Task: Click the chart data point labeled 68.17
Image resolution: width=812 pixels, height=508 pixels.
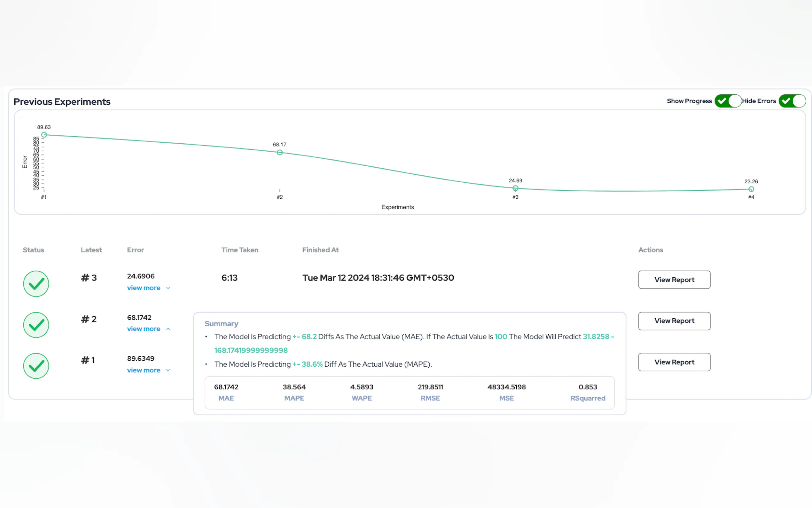Action: click(280, 153)
